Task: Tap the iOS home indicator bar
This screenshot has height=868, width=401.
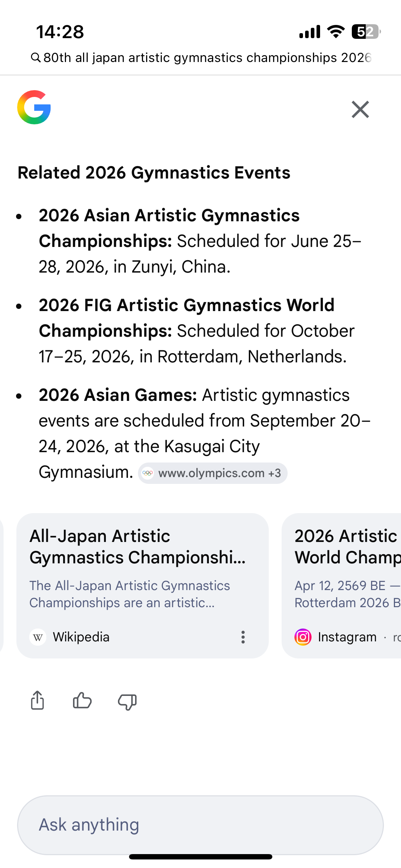Action: 200,857
